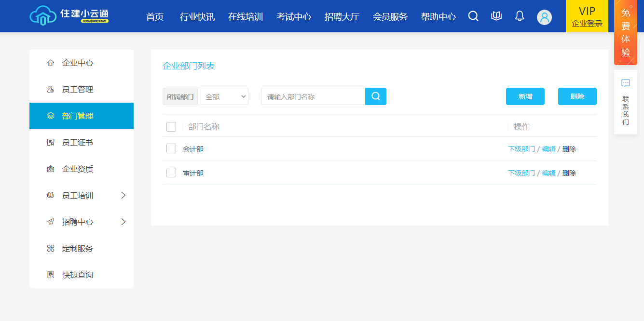644x321 pixels.
Task: Click the search magnifier icon in header
Action: [x=473, y=16]
